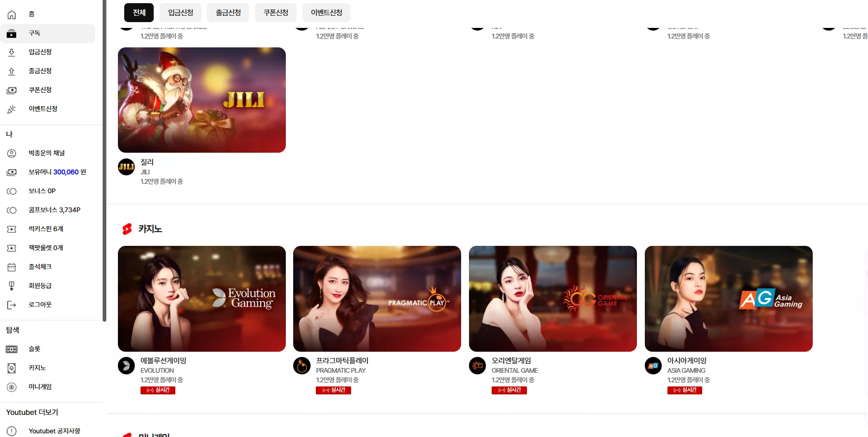Click the 미니게임 target icon in the sidebar
This screenshot has height=437, width=868.
tap(12, 387)
